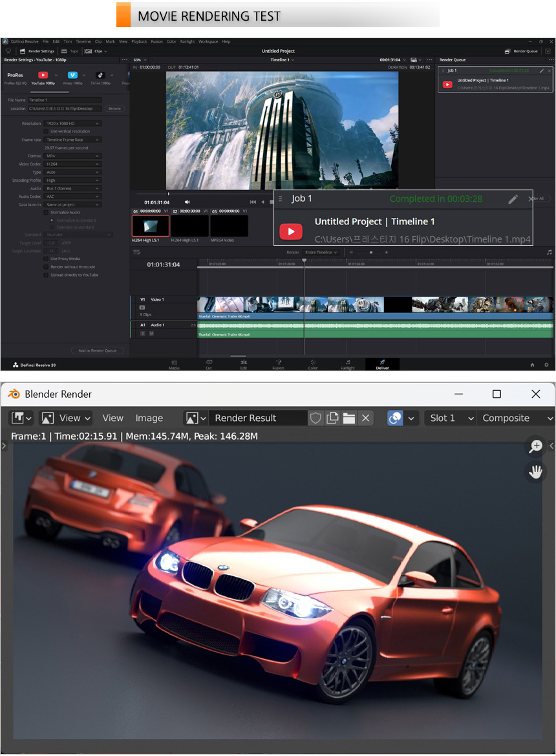This screenshot has width=556, height=756.
Task: Click the new image duplicate icon in Blender
Action: (x=332, y=418)
